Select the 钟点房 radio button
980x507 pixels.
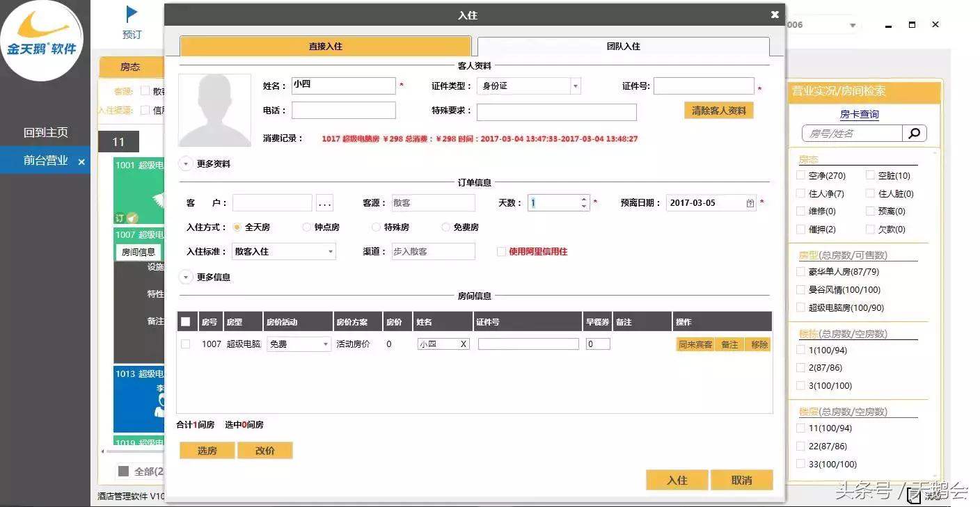pos(306,227)
